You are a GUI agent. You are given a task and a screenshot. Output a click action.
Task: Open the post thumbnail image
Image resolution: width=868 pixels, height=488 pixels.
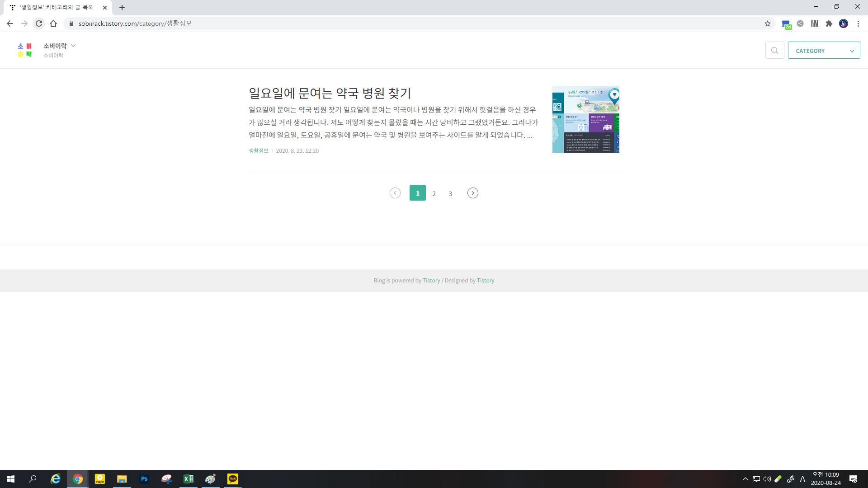click(585, 119)
